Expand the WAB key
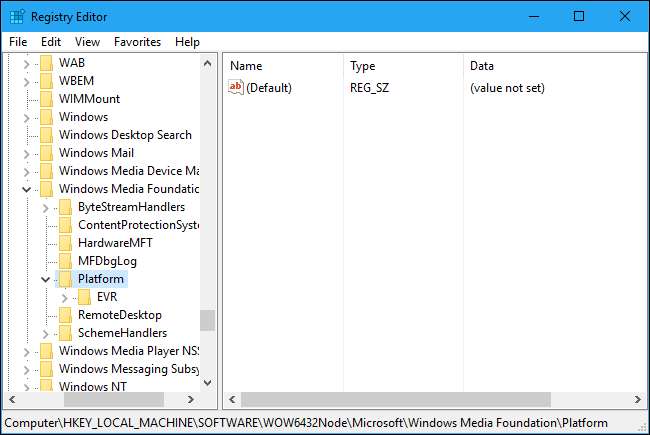Viewport: 650px width, 435px height. click(27, 64)
